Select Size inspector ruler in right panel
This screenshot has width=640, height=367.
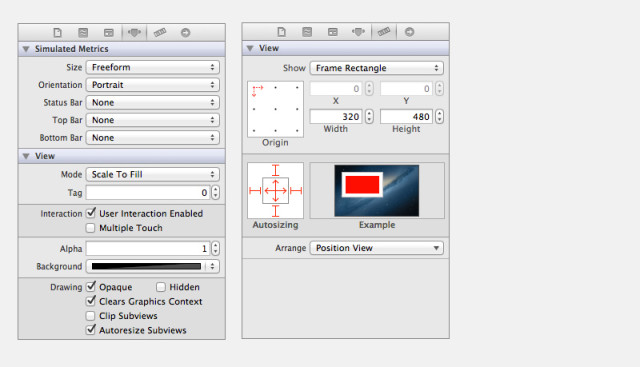pos(384,32)
